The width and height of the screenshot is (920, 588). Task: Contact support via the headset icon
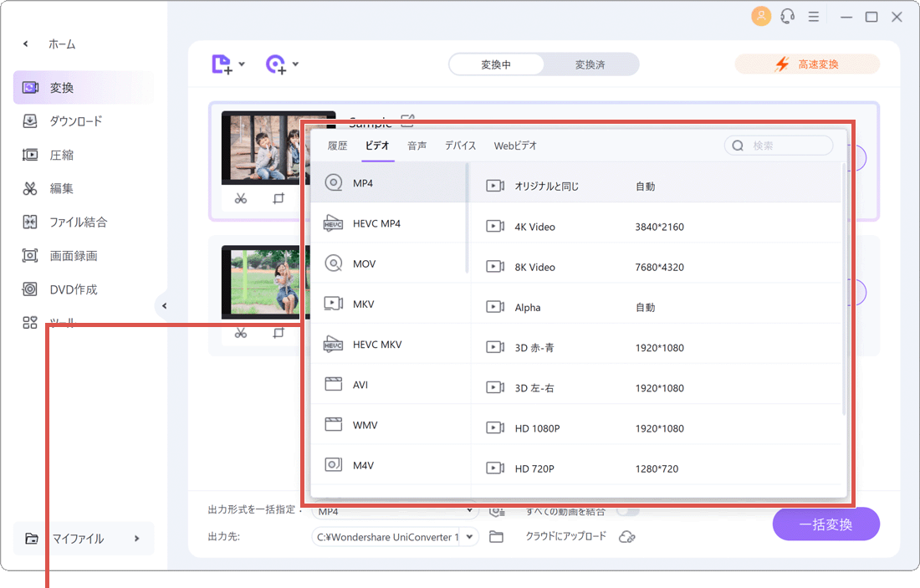coord(787,16)
